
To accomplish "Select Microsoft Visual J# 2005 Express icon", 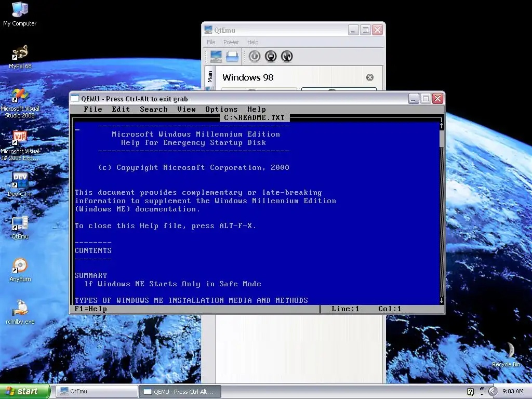I will tap(20, 146).
